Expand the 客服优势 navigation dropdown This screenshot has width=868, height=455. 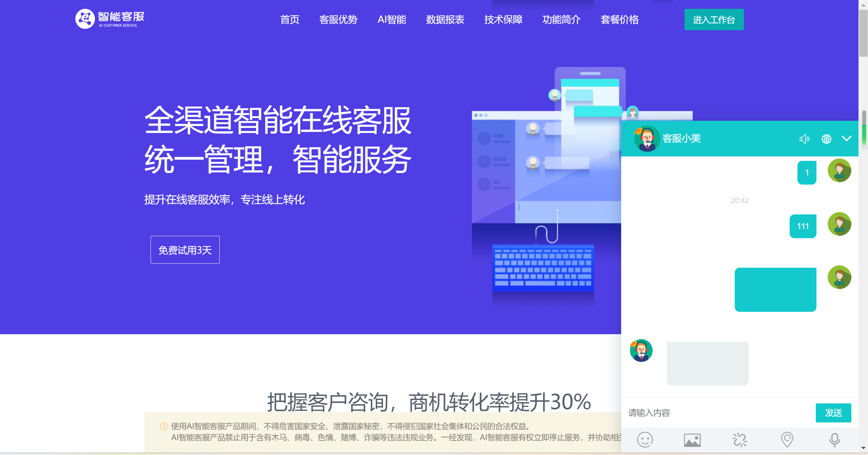(x=339, y=19)
